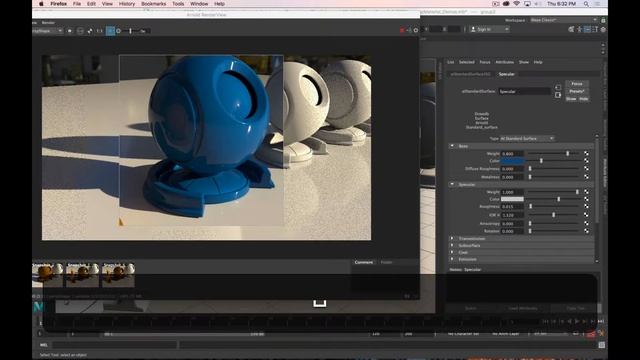Adjust the Specular IOR slider
Image resolution: width=640 pixels, height=360 pixels.
[553, 215]
